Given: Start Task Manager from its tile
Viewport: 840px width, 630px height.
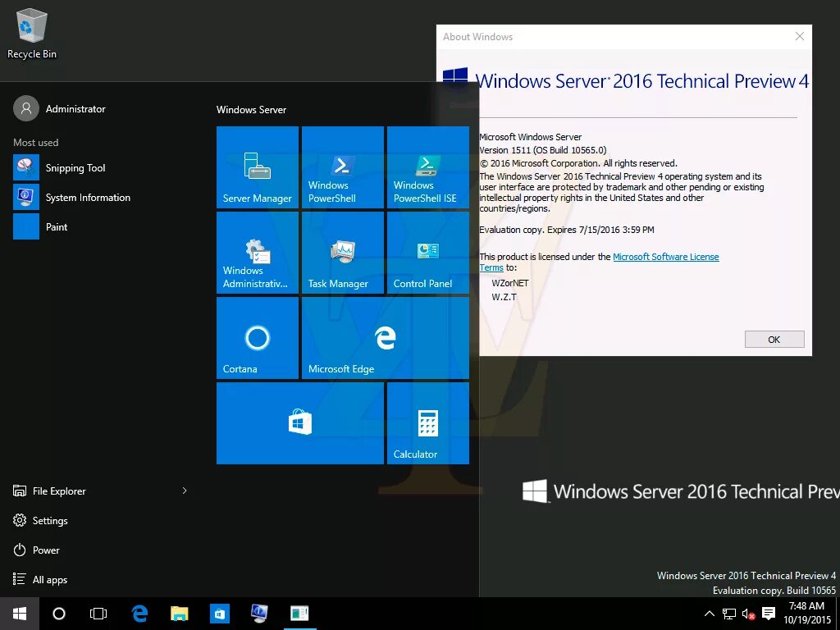Looking at the screenshot, I should [x=342, y=252].
